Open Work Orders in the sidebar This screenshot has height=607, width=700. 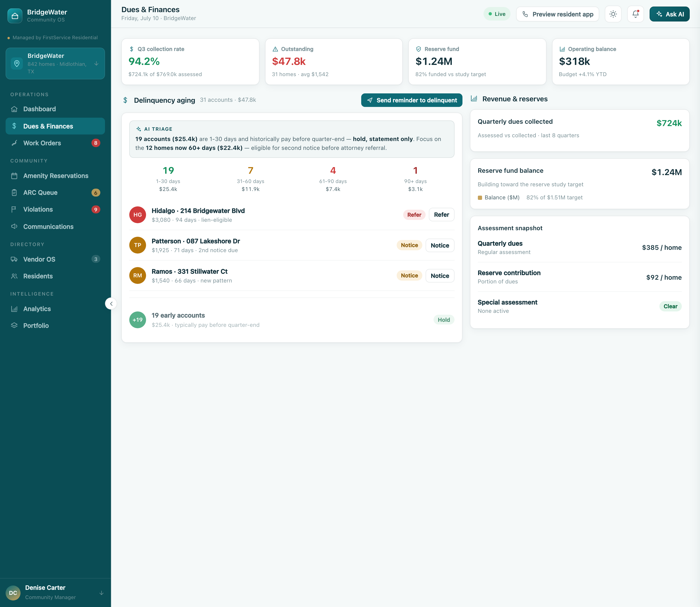55,143
